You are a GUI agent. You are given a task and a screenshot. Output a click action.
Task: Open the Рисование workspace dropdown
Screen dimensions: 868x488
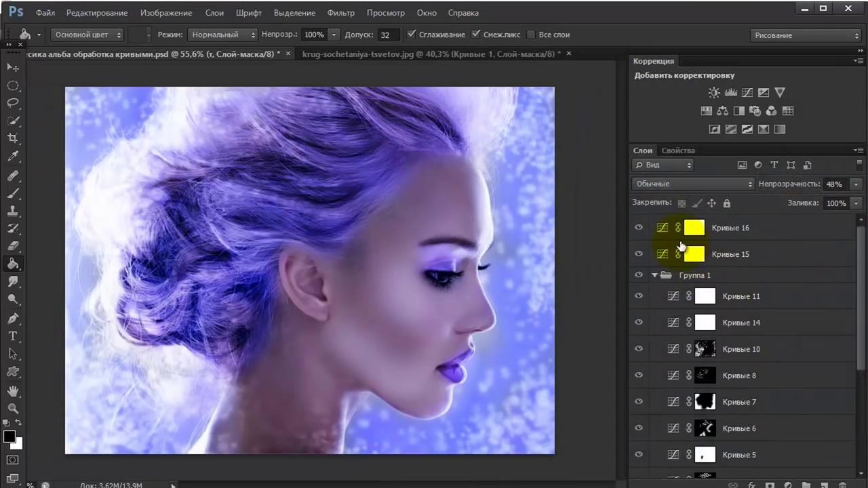point(806,35)
